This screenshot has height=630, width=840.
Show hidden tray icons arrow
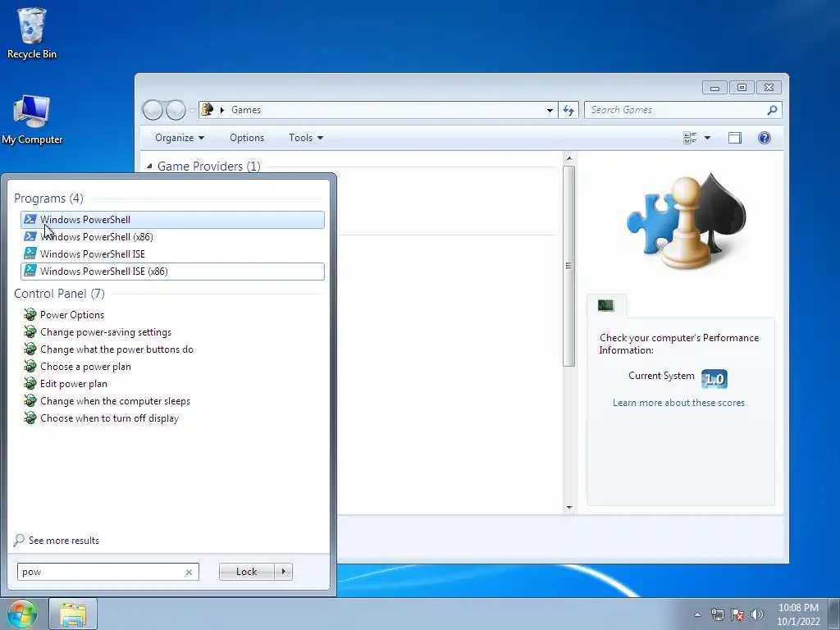[x=697, y=614]
